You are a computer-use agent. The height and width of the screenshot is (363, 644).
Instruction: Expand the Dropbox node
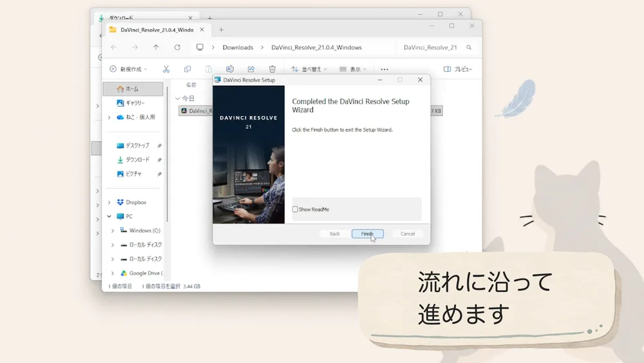tap(109, 202)
